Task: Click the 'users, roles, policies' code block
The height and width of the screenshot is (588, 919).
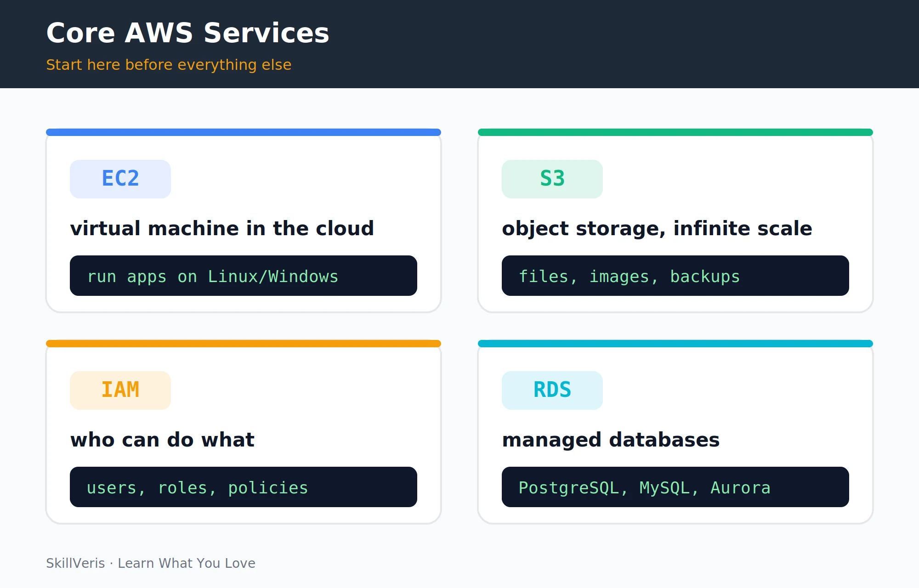Action: click(x=244, y=487)
